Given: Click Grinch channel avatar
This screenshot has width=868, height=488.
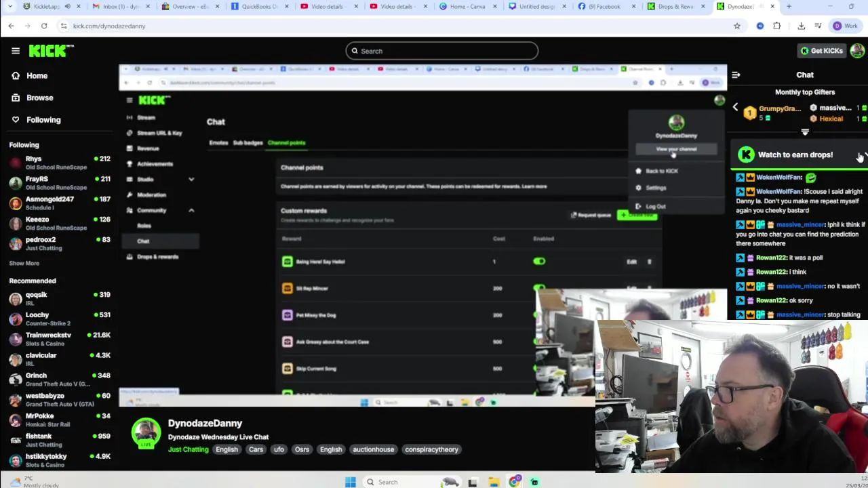Looking at the screenshot, I should click(x=16, y=380).
